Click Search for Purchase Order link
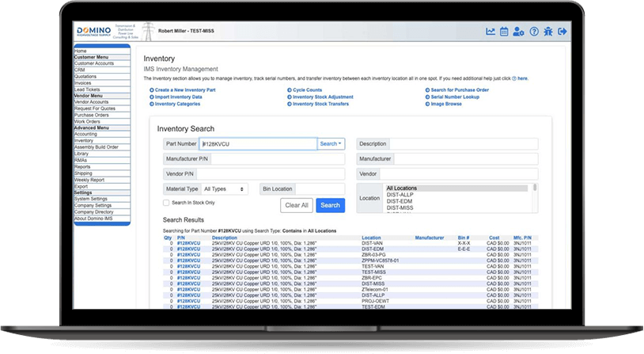Screen dimensions: 644x354 [460, 90]
